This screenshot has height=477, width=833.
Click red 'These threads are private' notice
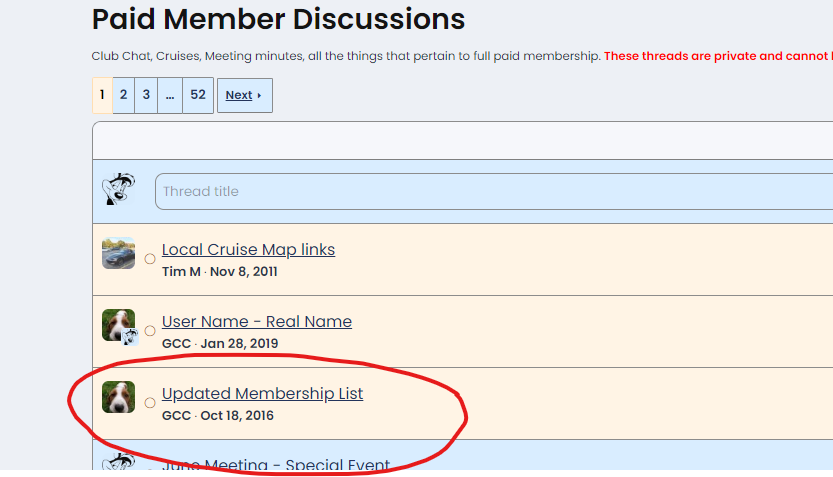[x=718, y=56]
